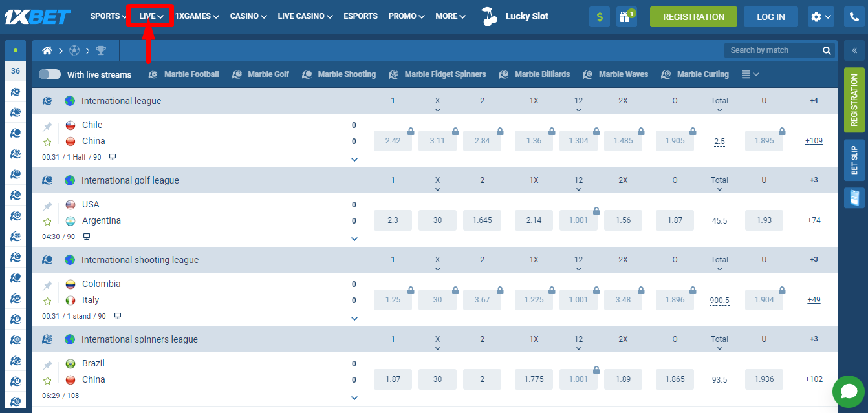Open the 1XGAMES menu
The image size is (868, 413).
(197, 16)
